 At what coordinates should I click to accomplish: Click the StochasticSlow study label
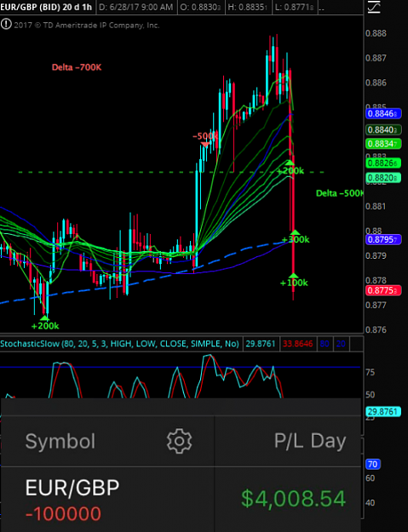pos(119,344)
